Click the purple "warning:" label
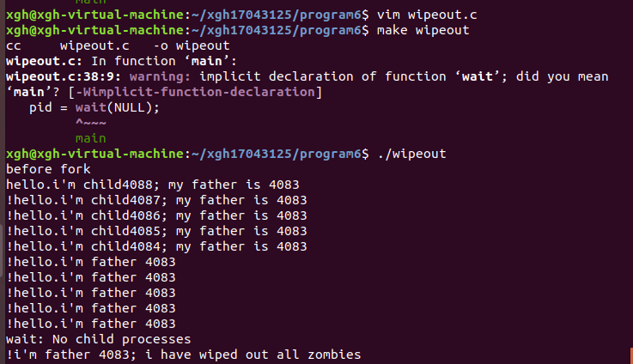The width and height of the screenshot is (633, 364). click(x=160, y=76)
